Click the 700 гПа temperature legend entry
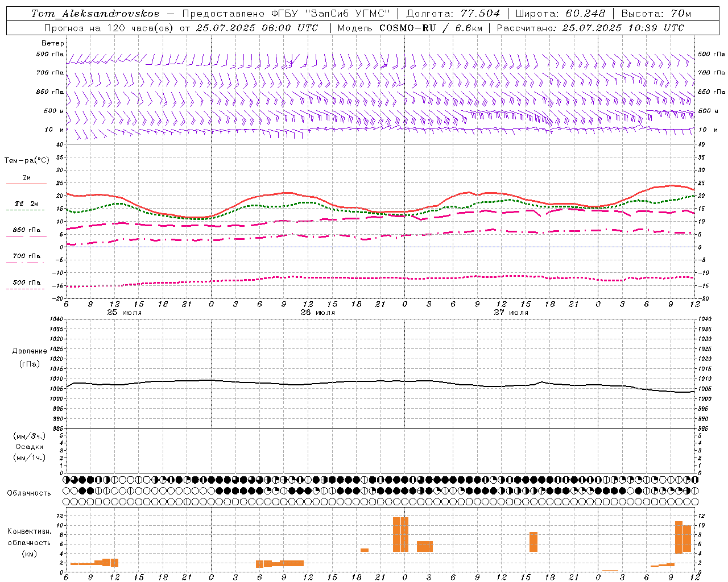This screenshot has height=582, width=728. pyautogui.click(x=27, y=256)
